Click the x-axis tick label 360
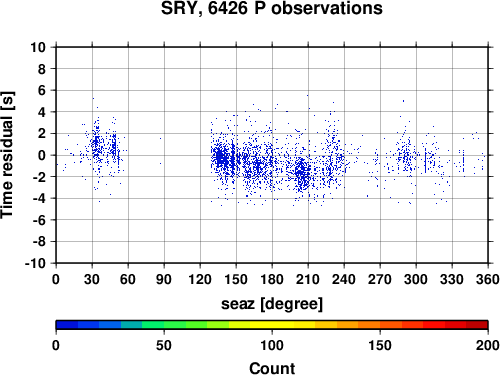 pyautogui.click(x=488, y=279)
